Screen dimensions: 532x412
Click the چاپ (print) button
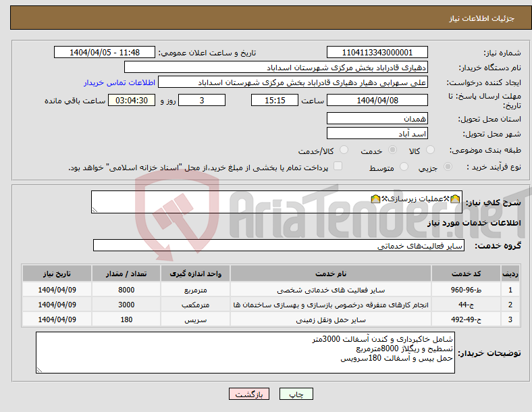pyautogui.click(x=296, y=394)
